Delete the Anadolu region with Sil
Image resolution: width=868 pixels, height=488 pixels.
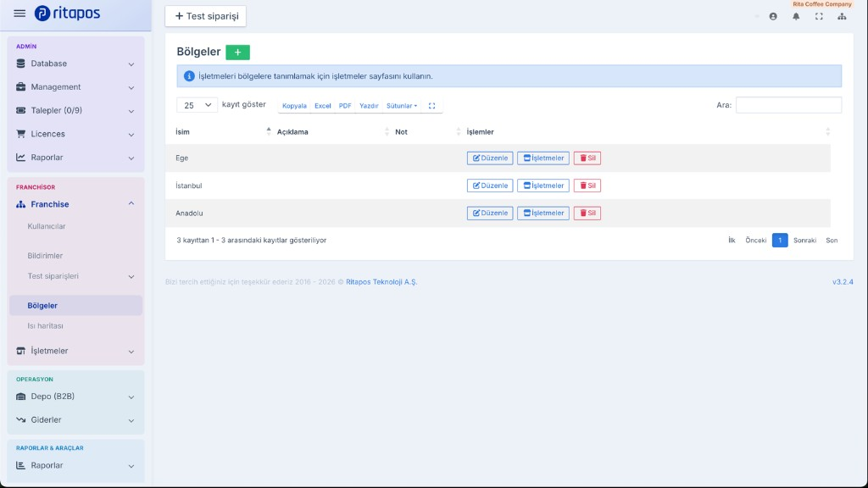(x=587, y=213)
